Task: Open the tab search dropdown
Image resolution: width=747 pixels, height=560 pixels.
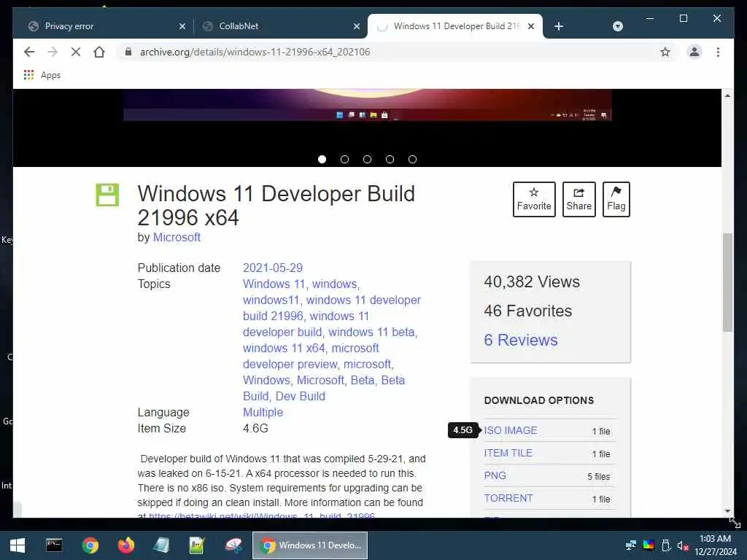Action: click(x=617, y=26)
